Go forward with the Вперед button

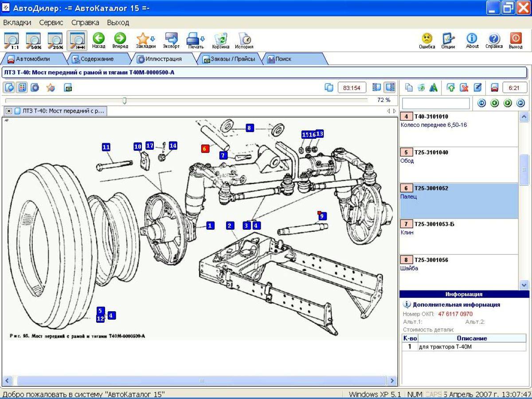(120, 40)
